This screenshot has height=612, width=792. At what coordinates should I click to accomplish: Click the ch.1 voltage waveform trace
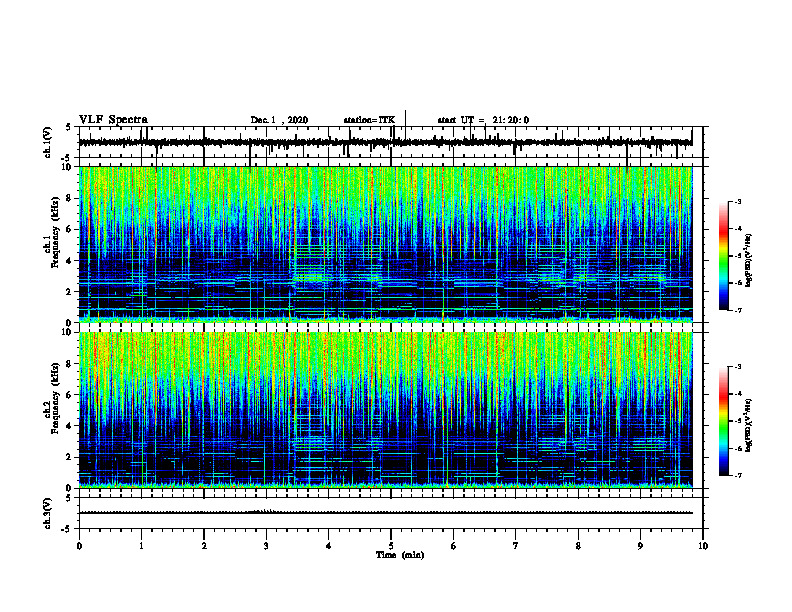point(385,142)
